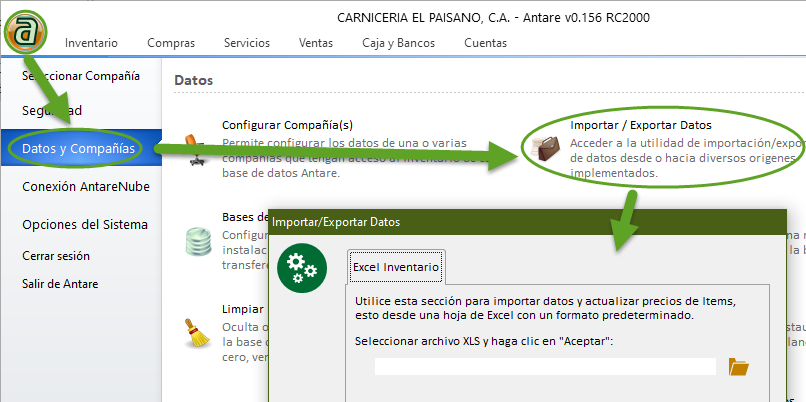Open the Compras menu
806x402 pixels.
(170, 43)
